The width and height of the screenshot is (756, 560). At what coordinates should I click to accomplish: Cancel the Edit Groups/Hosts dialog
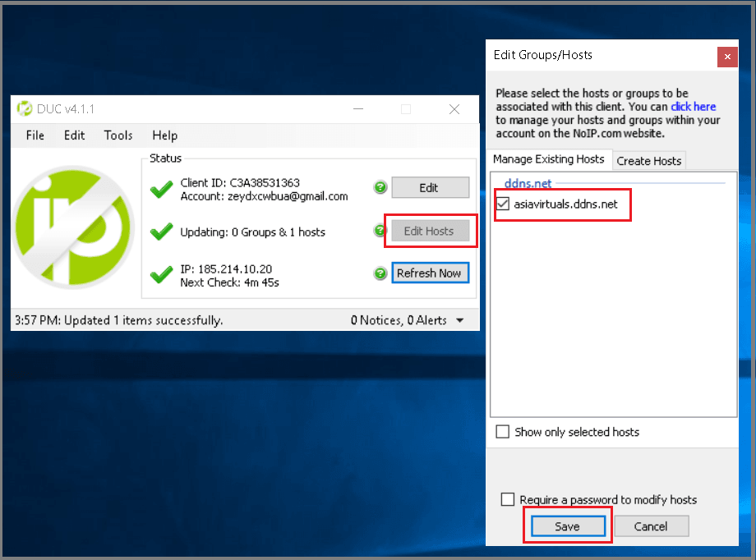[x=651, y=526]
